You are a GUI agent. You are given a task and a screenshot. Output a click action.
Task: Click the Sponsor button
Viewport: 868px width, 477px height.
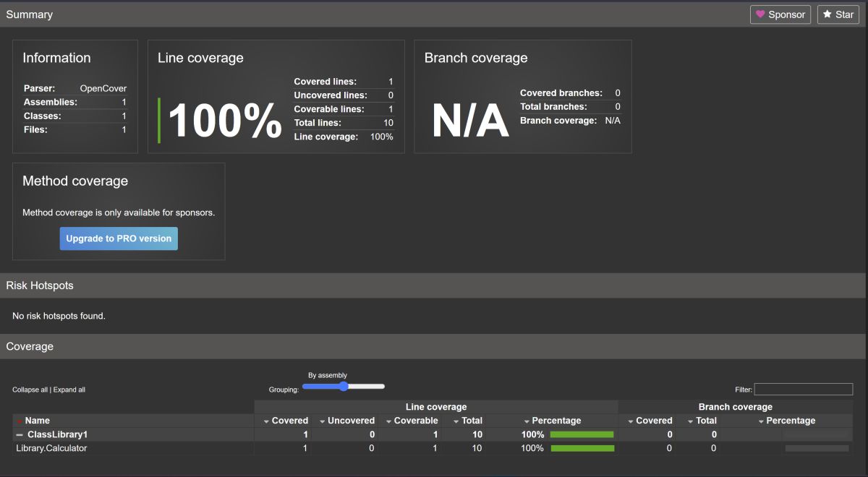780,14
